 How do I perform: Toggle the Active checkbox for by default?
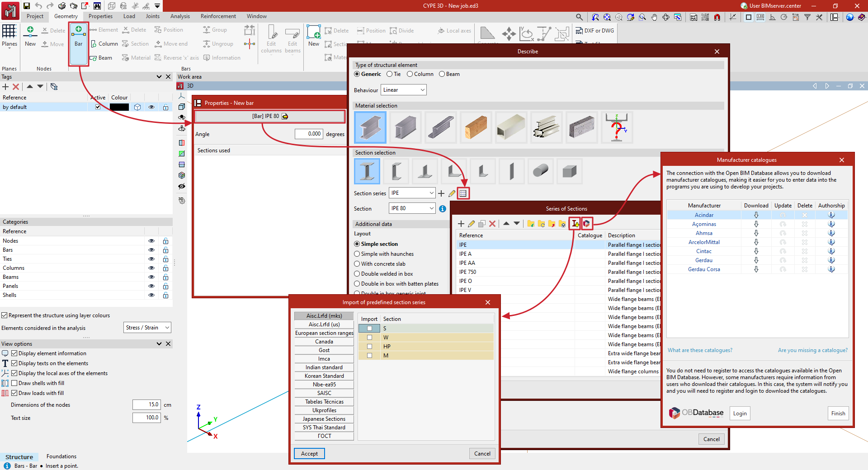point(98,107)
